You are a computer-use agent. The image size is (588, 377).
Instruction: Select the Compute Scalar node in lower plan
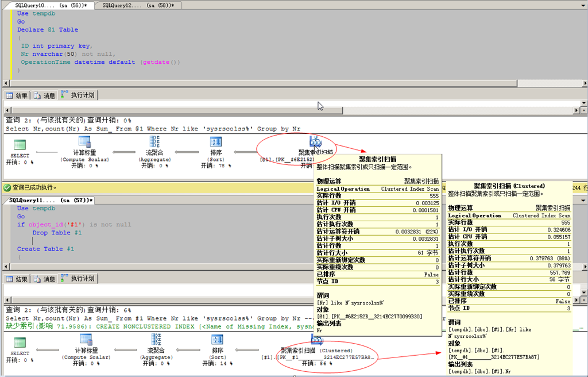click(85, 340)
